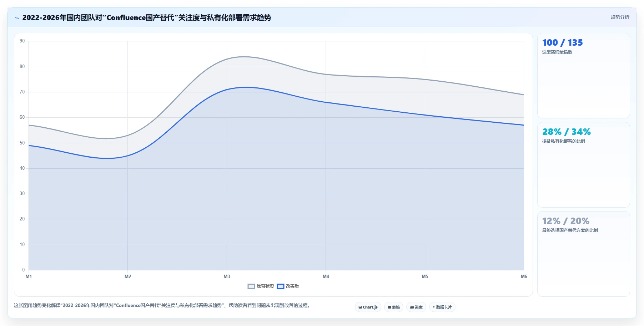Click the blue 改善后 line at M4
Viewport: 644px width, 326px height.
pos(326,102)
